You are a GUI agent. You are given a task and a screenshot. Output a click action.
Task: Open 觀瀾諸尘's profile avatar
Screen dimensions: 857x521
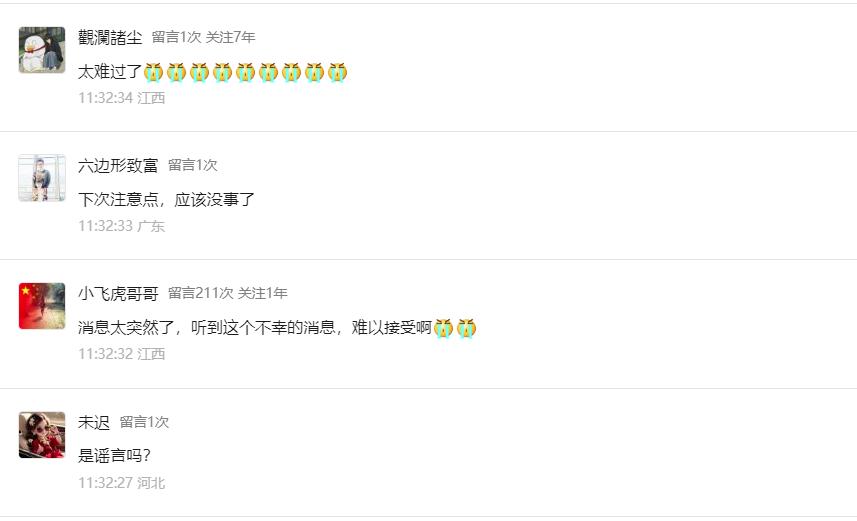click(42, 50)
